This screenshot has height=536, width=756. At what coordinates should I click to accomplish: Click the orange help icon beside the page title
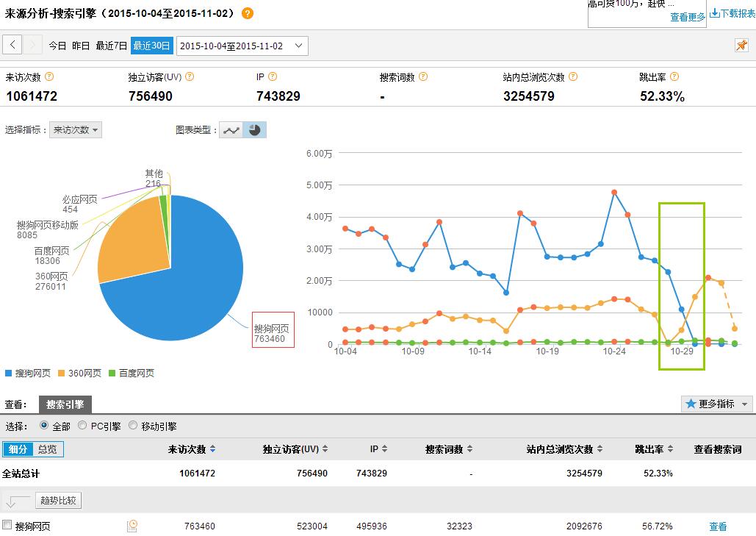(x=248, y=13)
